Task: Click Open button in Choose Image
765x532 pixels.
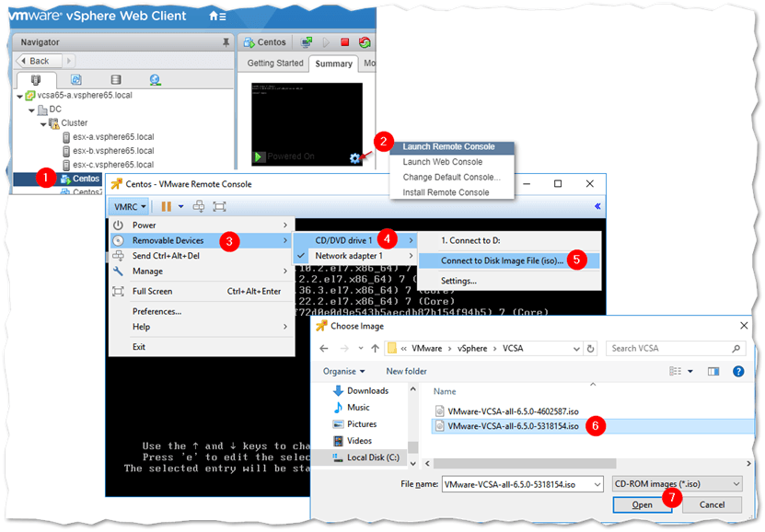Action: point(642,504)
